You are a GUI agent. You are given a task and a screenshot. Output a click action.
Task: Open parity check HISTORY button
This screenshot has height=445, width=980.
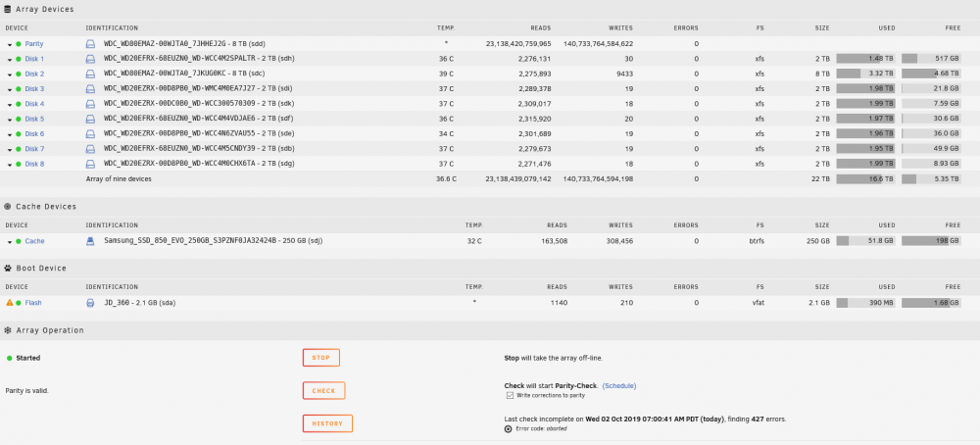point(327,423)
